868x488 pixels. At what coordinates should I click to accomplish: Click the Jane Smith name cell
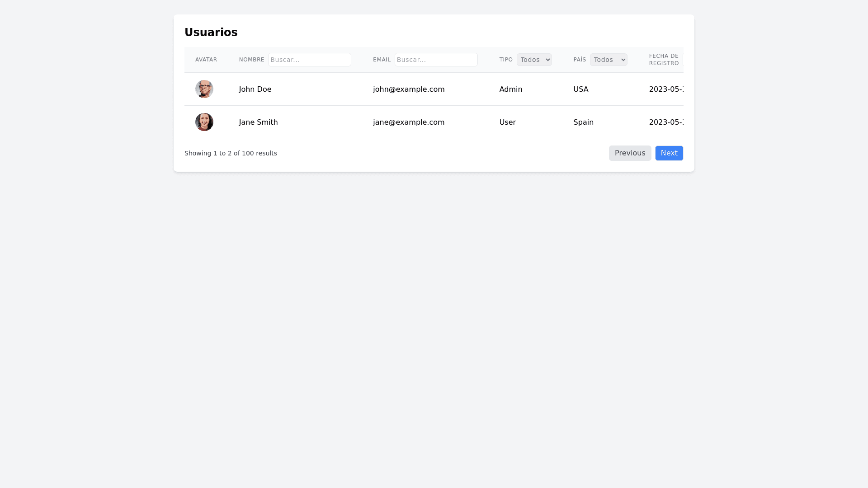click(258, 122)
